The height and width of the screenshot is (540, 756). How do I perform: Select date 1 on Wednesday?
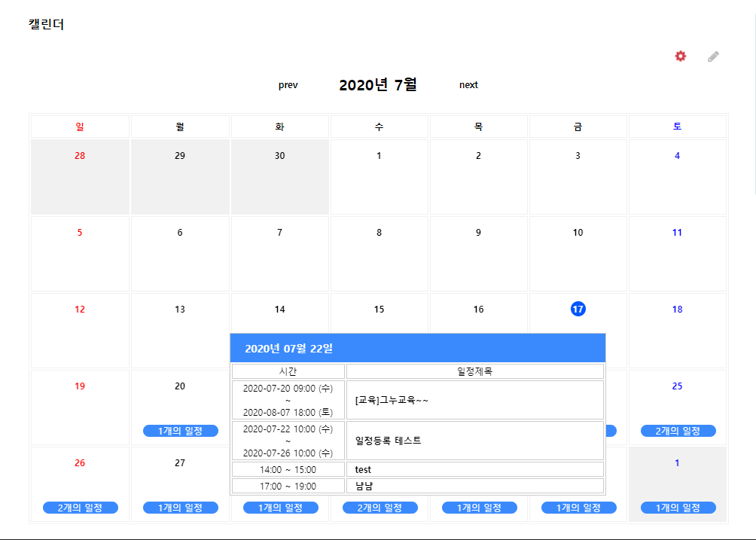[379, 156]
